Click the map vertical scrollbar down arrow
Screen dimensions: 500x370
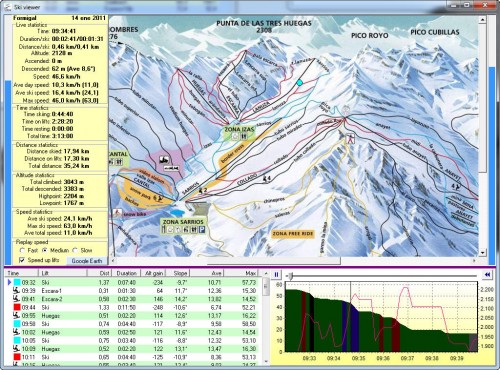click(482, 253)
